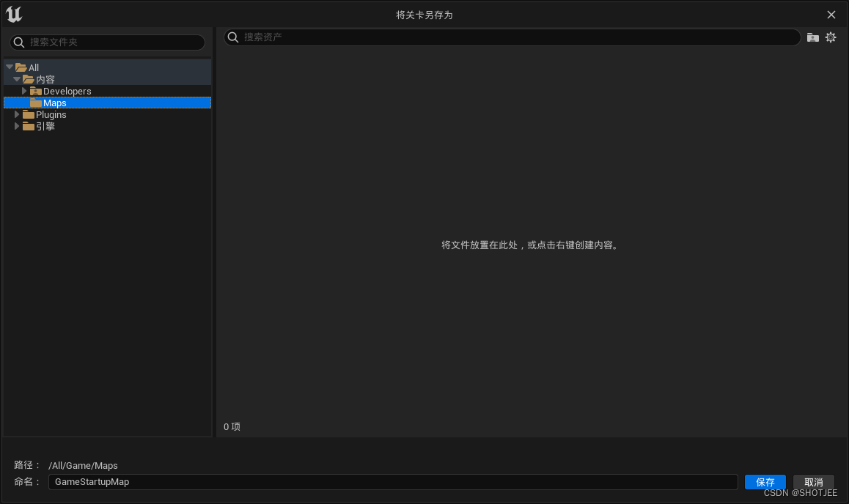Click the Maps folder icon in the tree
The width and height of the screenshot is (849, 504).
tap(36, 103)
